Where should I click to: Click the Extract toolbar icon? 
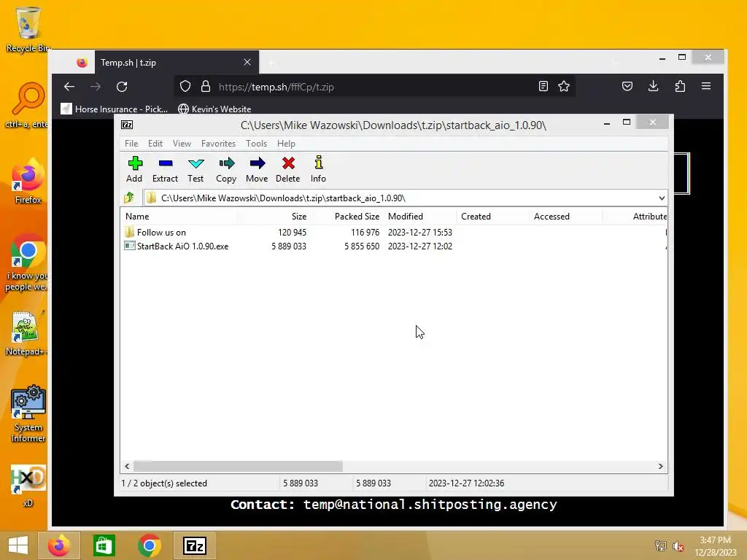(x=165, y=169)
